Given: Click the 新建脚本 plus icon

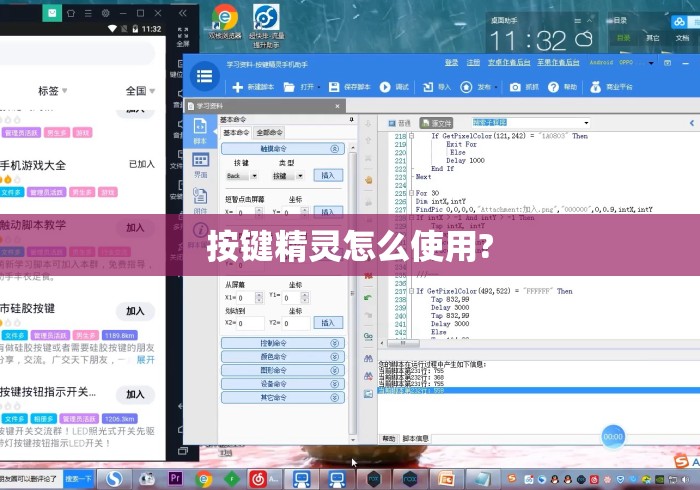Looking at the screenshot, I should (238, 87).
